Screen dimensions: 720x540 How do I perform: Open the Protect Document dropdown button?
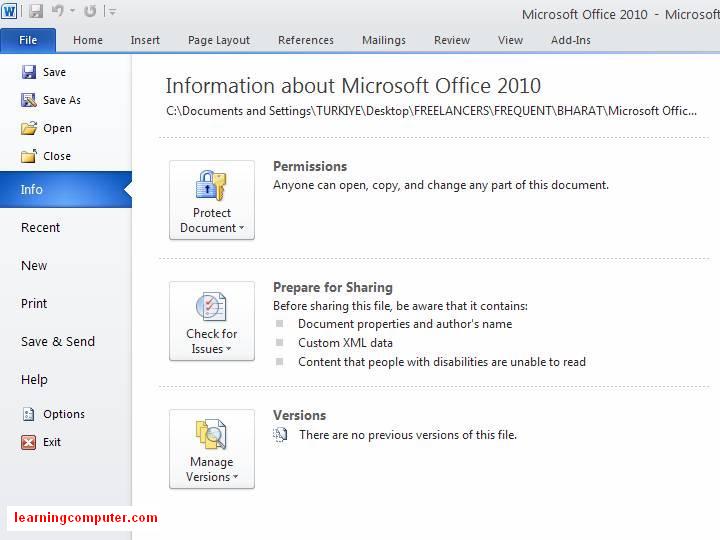coord(212,200)
